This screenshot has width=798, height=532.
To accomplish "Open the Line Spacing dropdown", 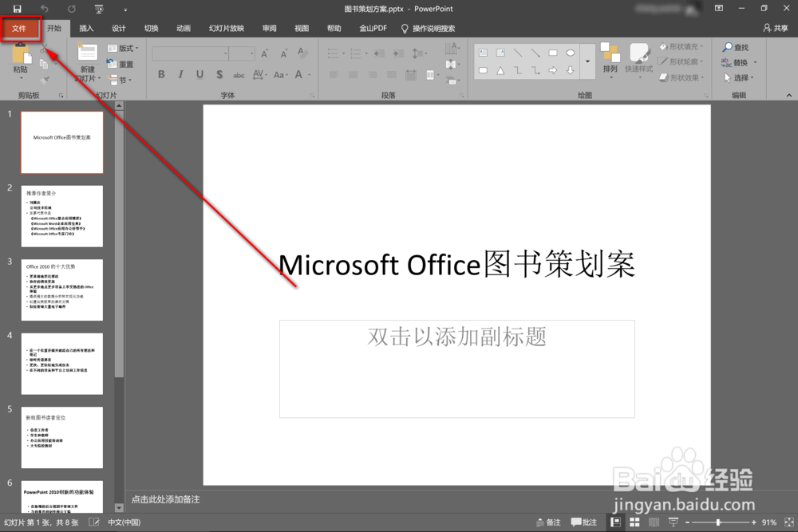I will coord(420,53).
